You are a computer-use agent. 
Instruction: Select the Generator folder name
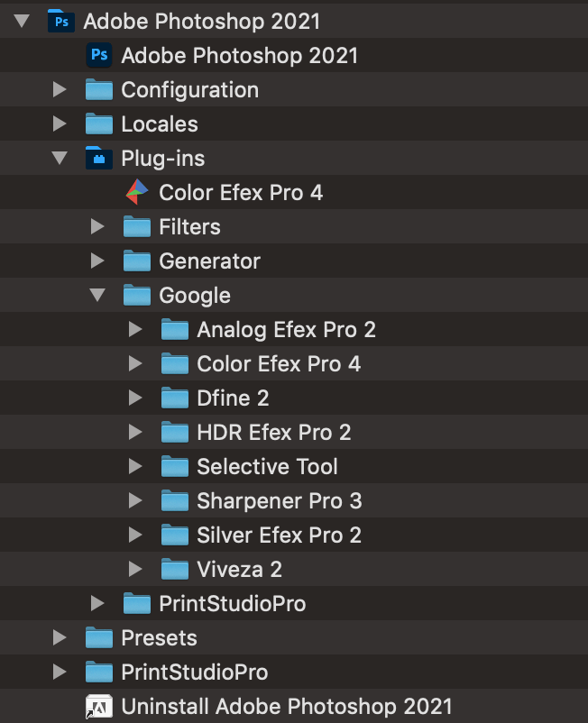[x=209, y=261]
